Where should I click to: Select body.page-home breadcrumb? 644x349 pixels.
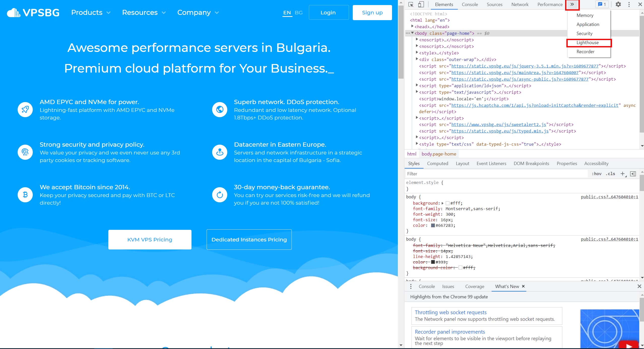pyautogui.click(x=439, y=154)
